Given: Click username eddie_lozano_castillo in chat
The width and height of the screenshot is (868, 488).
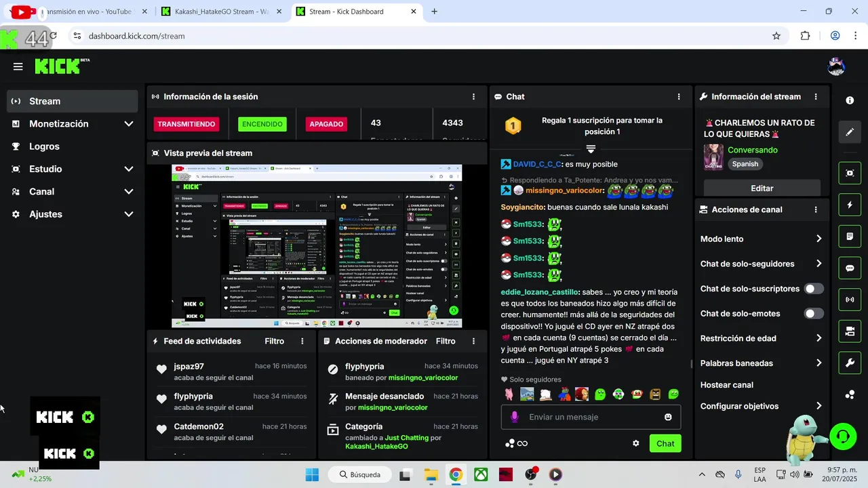Looking at the screenshot, I should click(539, 292).
